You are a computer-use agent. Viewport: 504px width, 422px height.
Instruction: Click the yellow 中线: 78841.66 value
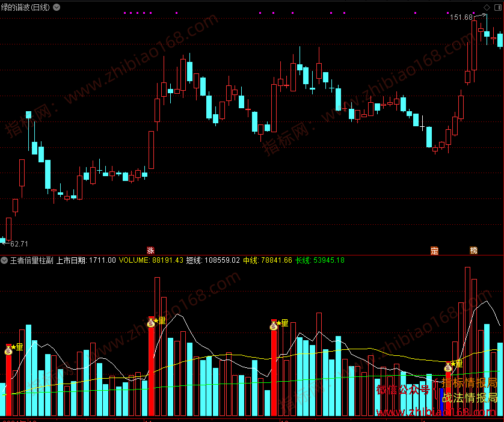tap(268, 260)
